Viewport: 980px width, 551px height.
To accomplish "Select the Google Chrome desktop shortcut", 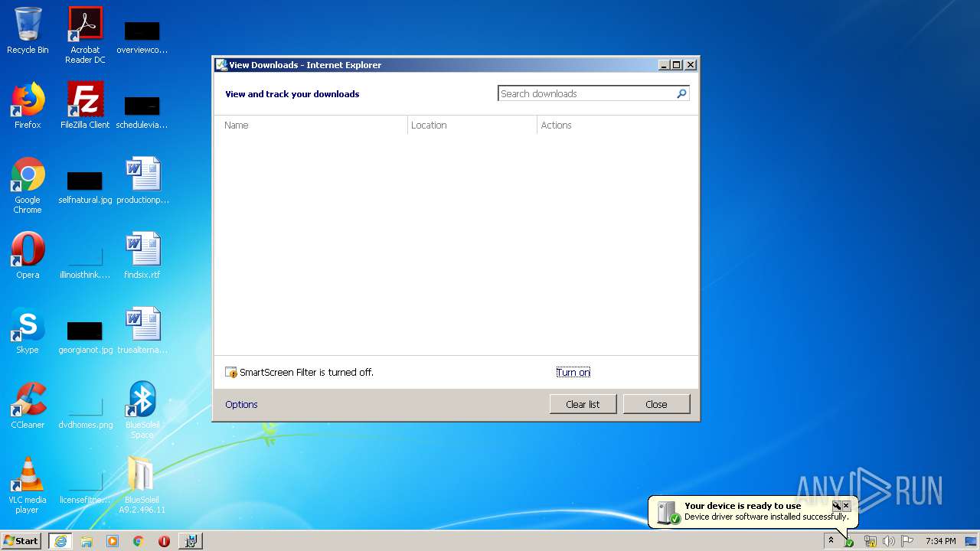I will click(x=28, y=185).
